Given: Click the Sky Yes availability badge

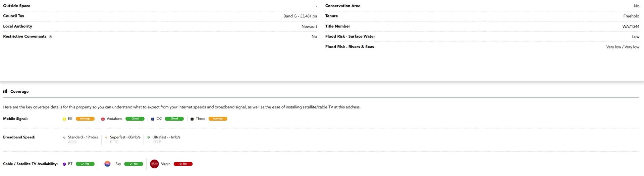Looking at the screenshot, I should [x=133, y=164].
